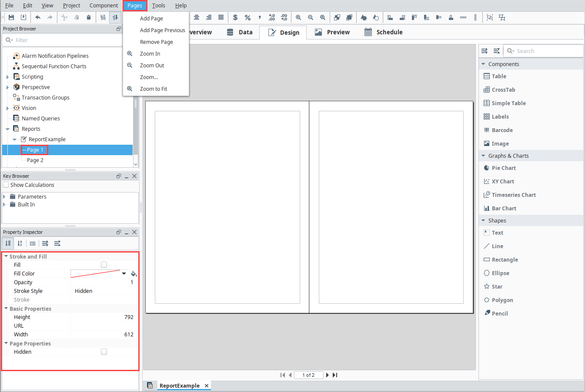Click the dollar currency format icon
Screen dimensions: 585x392
(x=235, y=17)
